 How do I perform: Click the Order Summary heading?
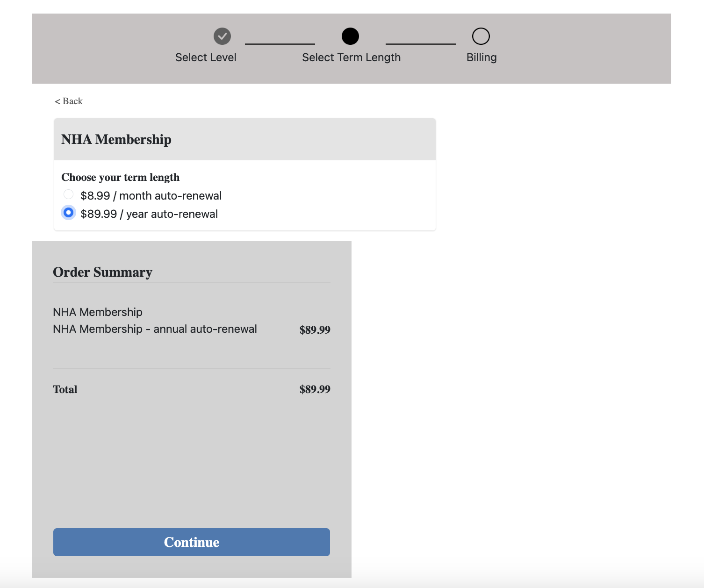click(x=102, y=272)
